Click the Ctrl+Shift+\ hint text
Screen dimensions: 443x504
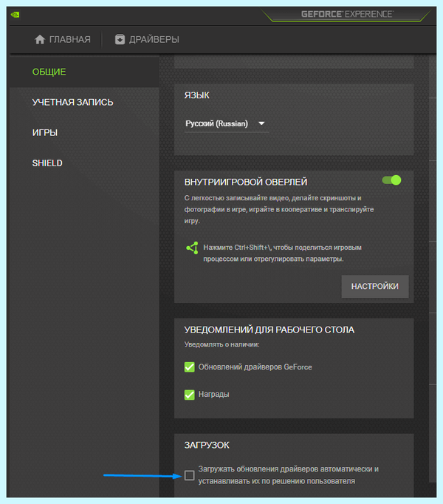coord(282,253)
